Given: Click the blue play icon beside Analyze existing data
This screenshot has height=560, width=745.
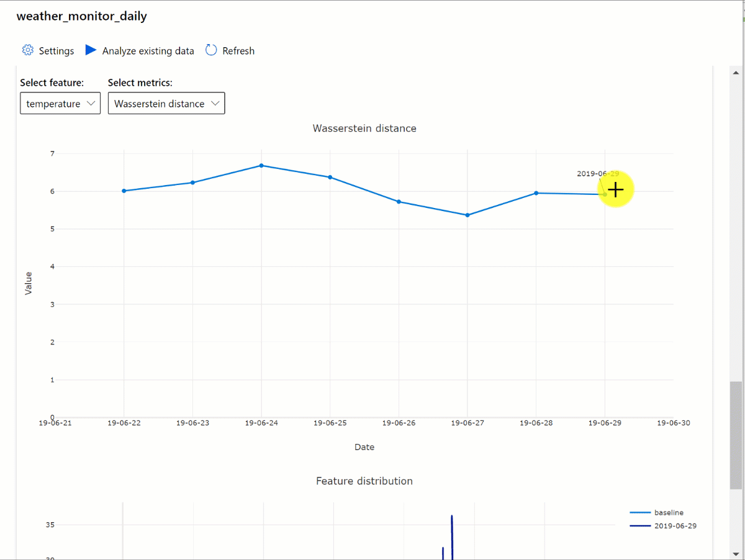Looking at the screenshot, I should point(90,50).
